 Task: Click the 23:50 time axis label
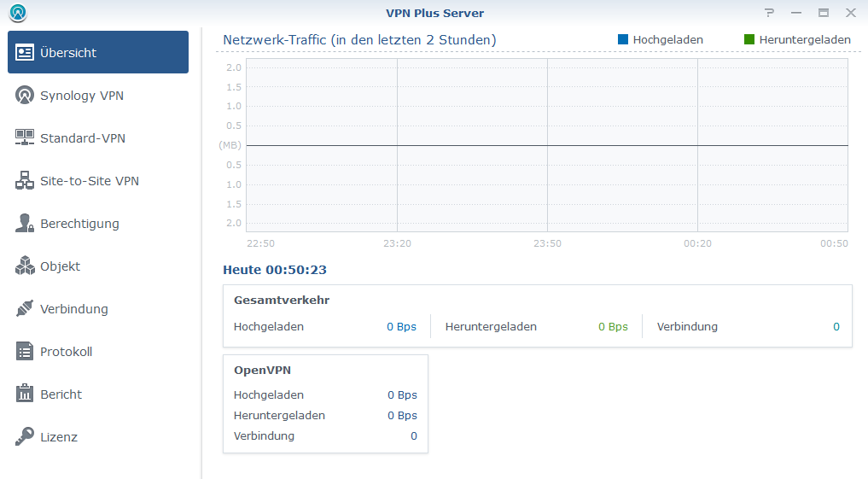[x=547, y=243]
